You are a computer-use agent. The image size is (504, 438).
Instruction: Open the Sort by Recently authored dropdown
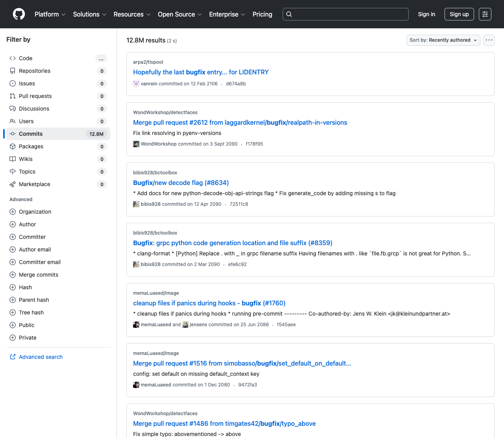pyautogui.click(x=443, y=40)
